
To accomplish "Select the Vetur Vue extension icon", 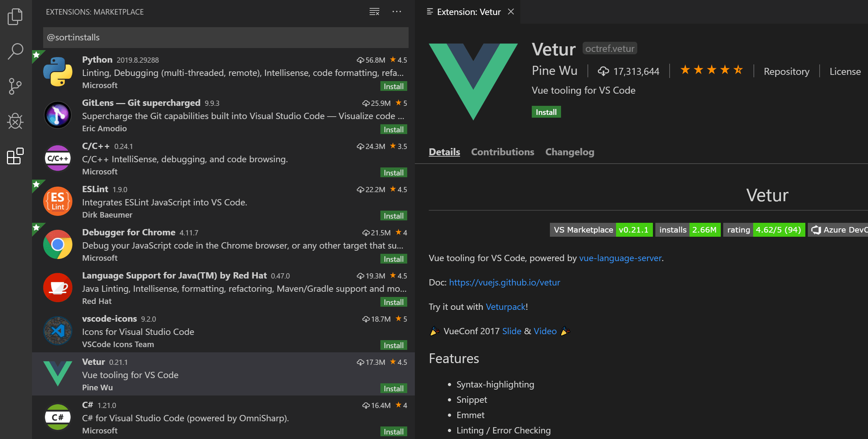I will 57,374.
